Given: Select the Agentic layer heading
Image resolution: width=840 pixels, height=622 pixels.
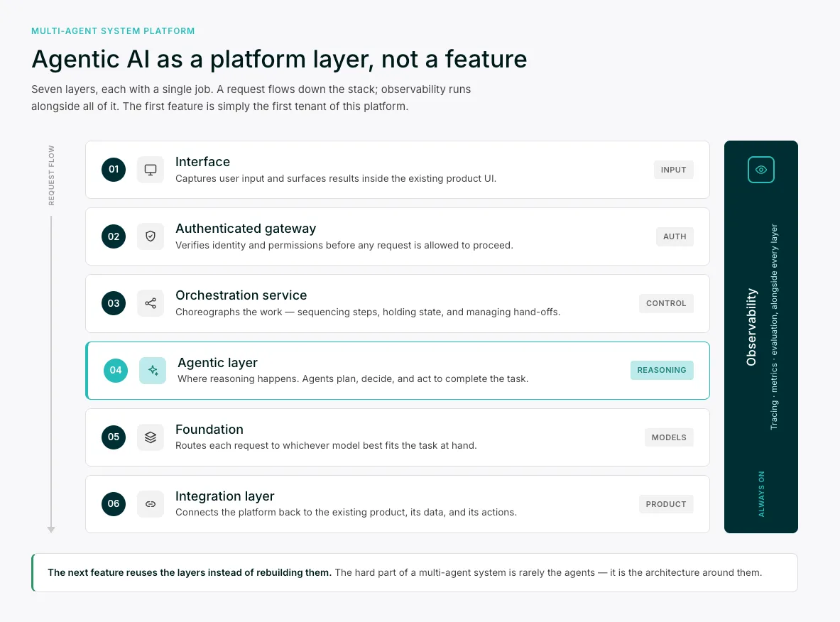Looking at the screenshot, I should pos(217,363).
